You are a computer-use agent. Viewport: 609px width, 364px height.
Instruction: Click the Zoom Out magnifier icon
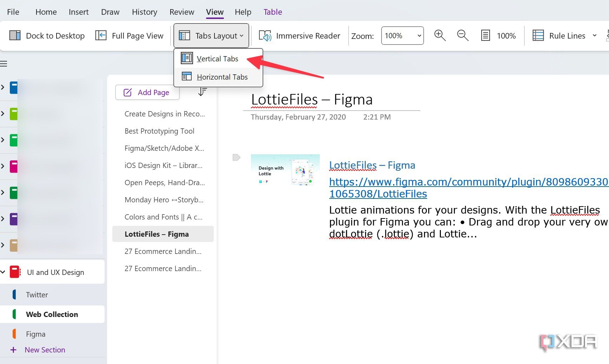[x=462, y=35]
